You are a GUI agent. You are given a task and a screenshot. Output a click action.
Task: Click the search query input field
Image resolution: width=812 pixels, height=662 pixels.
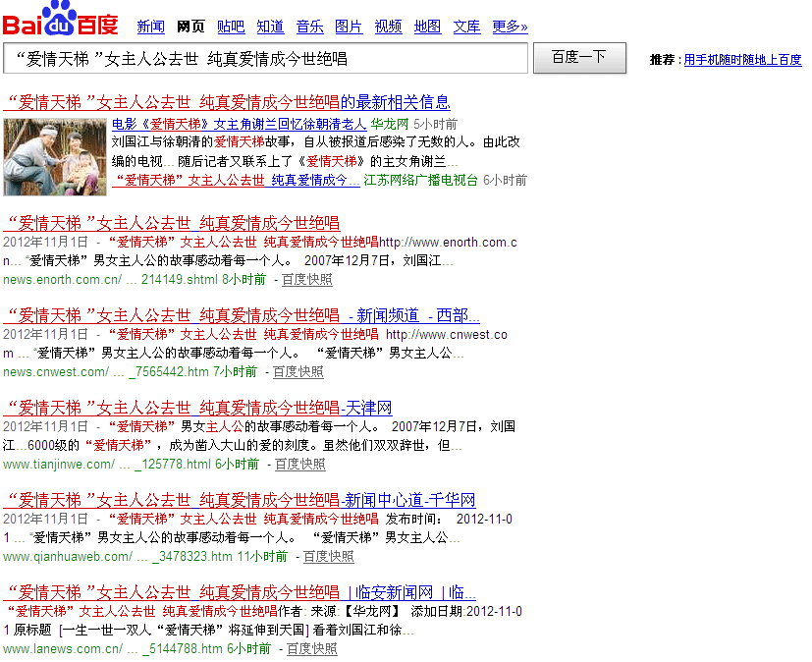click(x=265, y=59)
